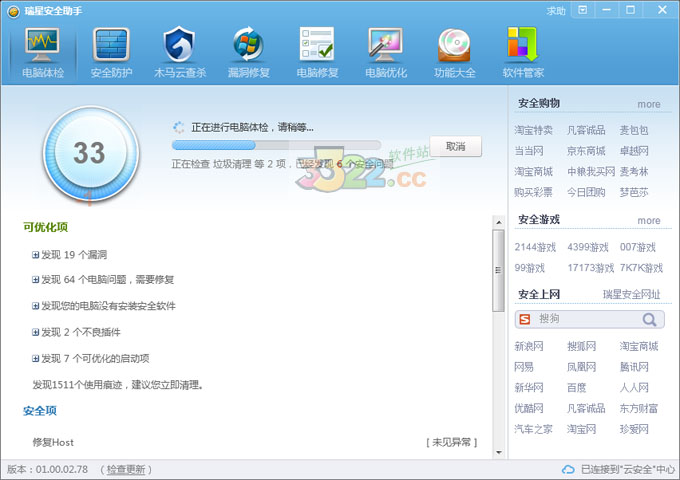Click the scroll up arrow in results list

click(499, 222)
